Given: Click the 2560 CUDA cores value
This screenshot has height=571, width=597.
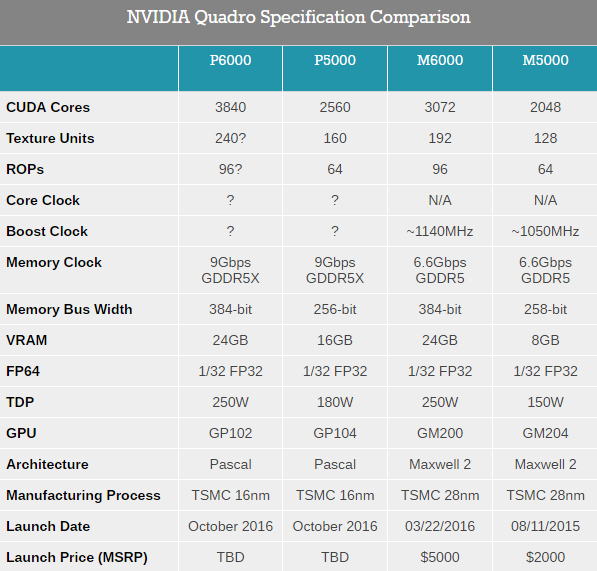Looking at the screenshot, I should [x=335, y=107].
